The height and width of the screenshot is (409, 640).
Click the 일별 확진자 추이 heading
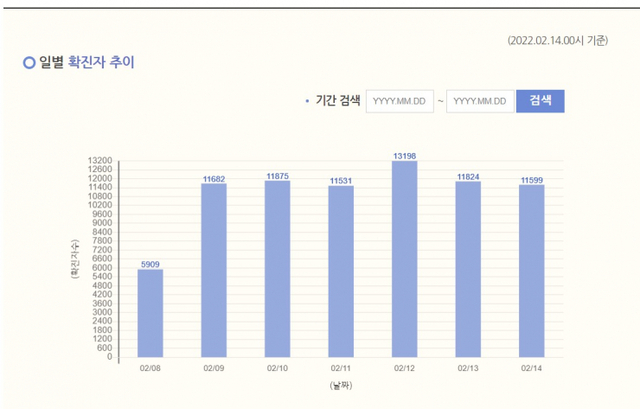coord(87,63)
